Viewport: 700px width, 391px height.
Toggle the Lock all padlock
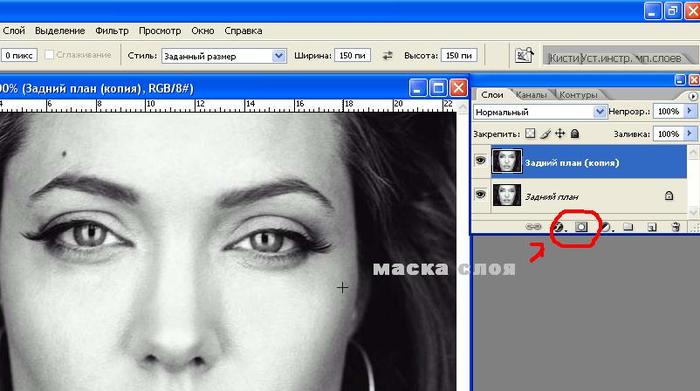pos(575,133)
